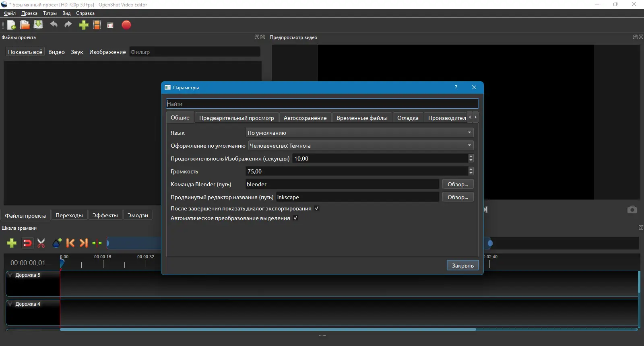Float the Файлы проекта panel
Viewport: 644px width, 346px height.
257,37
